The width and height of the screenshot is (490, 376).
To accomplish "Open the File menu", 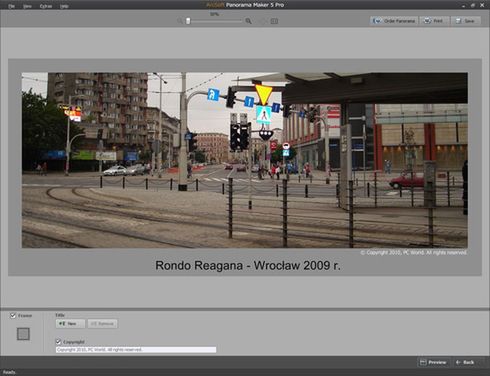I will [11, 6].
